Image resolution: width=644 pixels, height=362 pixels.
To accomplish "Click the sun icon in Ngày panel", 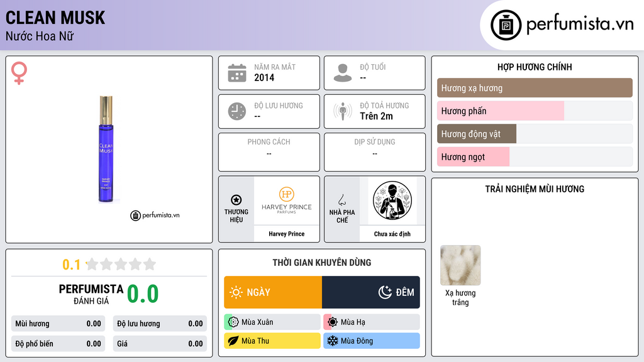I will [x=236, y=292].
